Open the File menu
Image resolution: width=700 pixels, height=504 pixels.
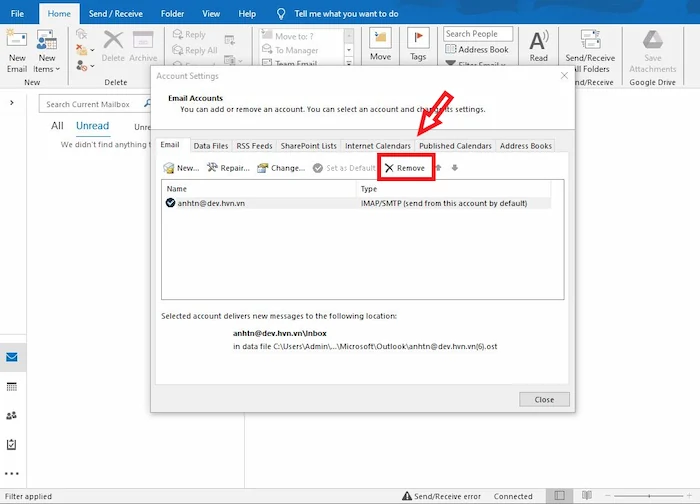coord(17,14)
